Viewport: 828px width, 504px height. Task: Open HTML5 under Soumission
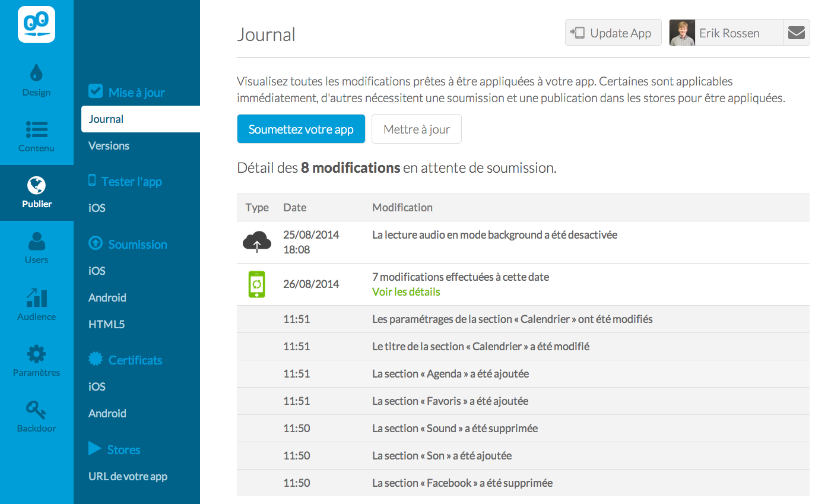106,325
